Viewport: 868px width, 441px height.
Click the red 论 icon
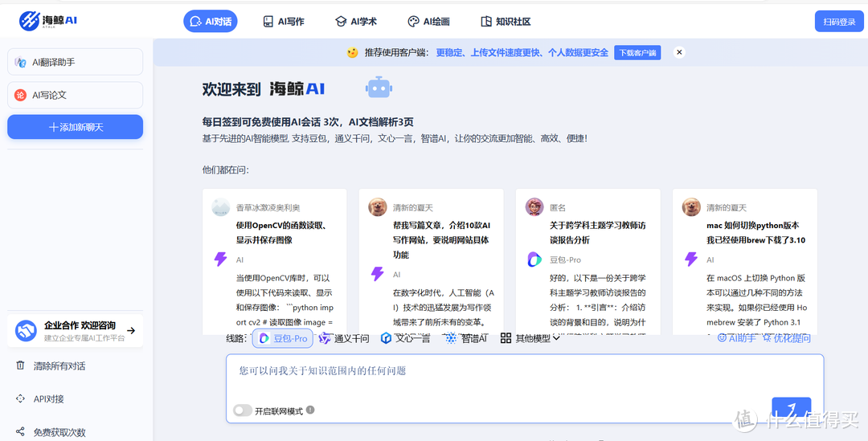click(x=20, y=95)
